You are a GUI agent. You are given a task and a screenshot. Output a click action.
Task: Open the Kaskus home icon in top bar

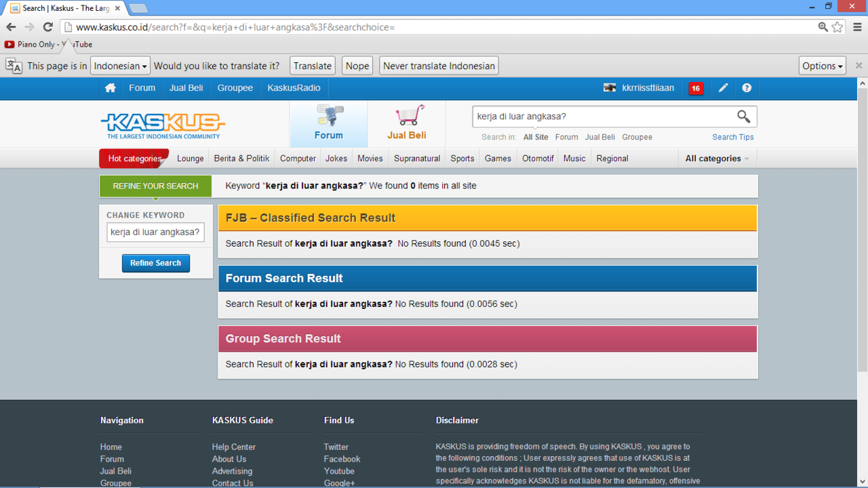(110, 87)
